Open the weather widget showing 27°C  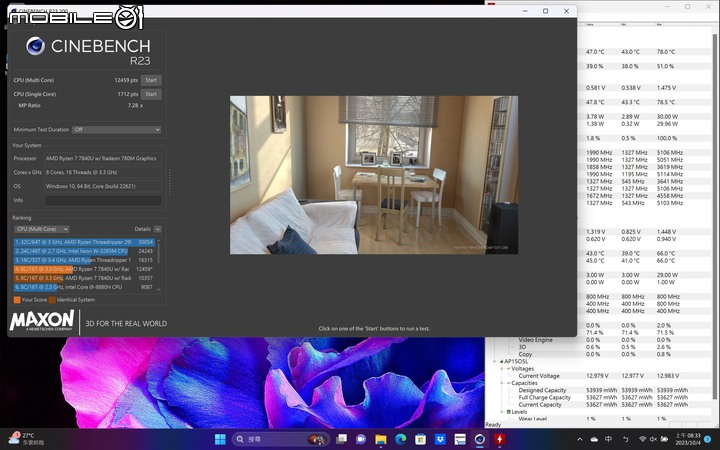(x=26, y=439)
